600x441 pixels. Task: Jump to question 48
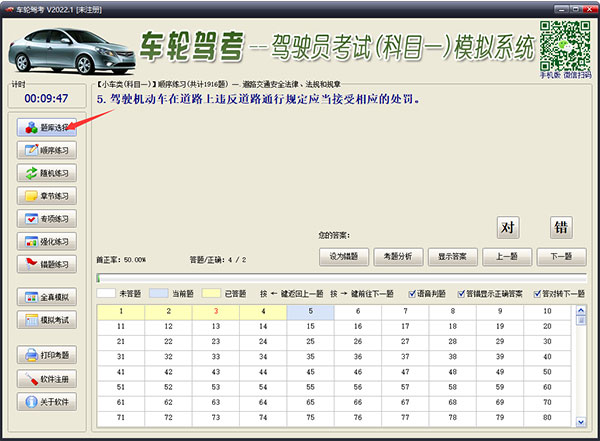pyautogui.click(x=453, y=372)
